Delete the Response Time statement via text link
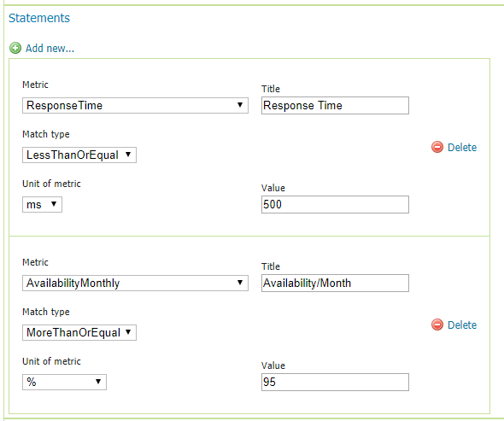The width and height of the screenshot is (504, 421). [x=462, y=147]
